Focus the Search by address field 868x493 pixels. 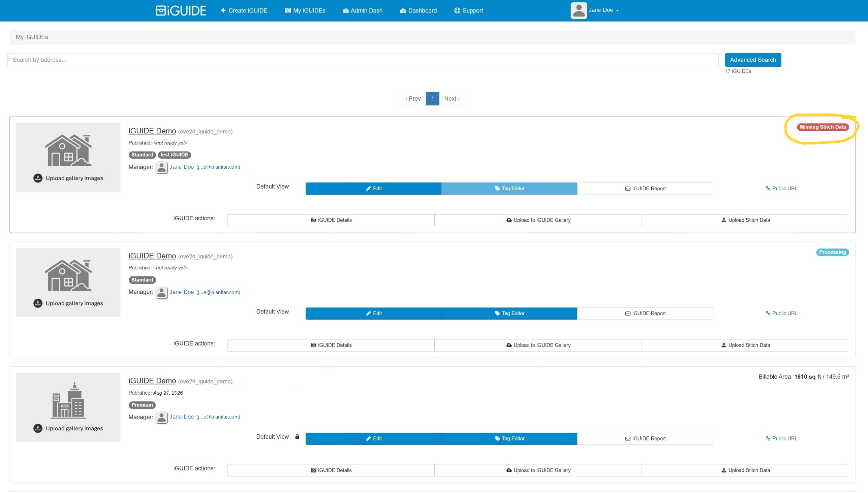(363, 60)
